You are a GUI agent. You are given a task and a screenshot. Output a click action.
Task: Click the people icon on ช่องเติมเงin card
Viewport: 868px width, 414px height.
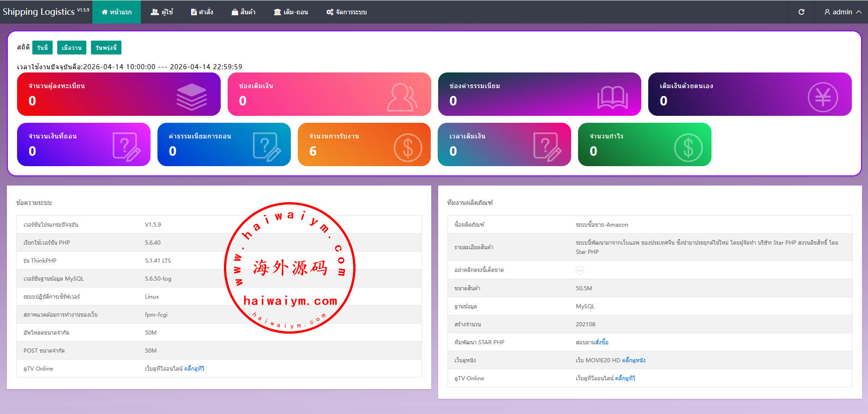pyautogui.click(x=402, y=97)
